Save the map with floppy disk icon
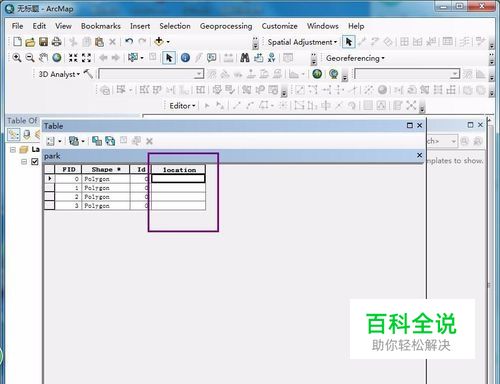The image size is (500, 384). pyautogui.click(x=43, y=42)
